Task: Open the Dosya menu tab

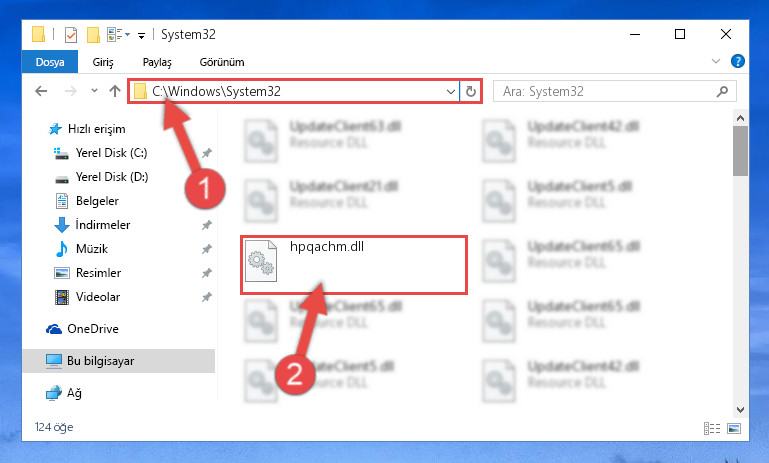Action: (50, 62)
